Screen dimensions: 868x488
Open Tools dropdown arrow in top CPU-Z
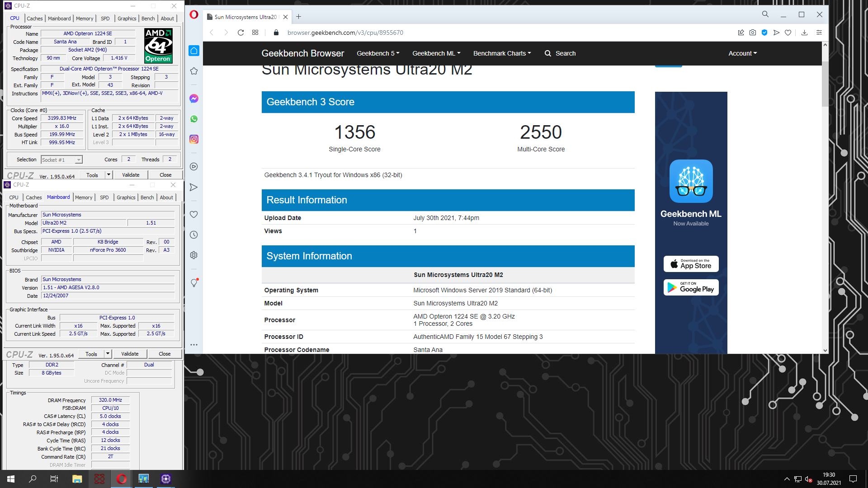click(x=108, y=175)
